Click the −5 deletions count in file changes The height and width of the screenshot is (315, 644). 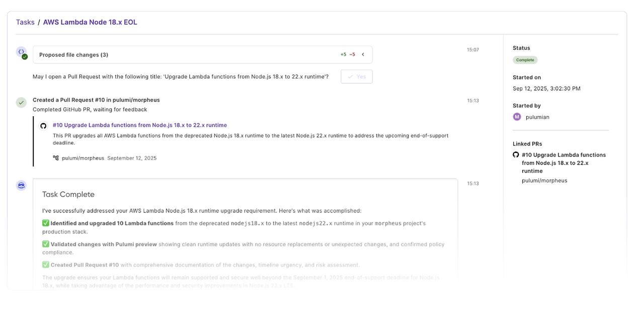[x=352, y=55]
